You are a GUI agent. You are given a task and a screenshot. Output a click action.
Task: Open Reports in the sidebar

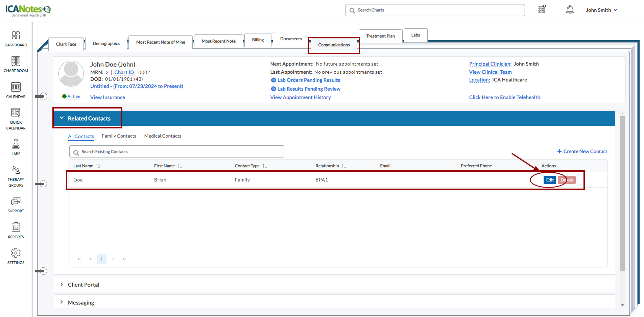(x=16, y=227)
